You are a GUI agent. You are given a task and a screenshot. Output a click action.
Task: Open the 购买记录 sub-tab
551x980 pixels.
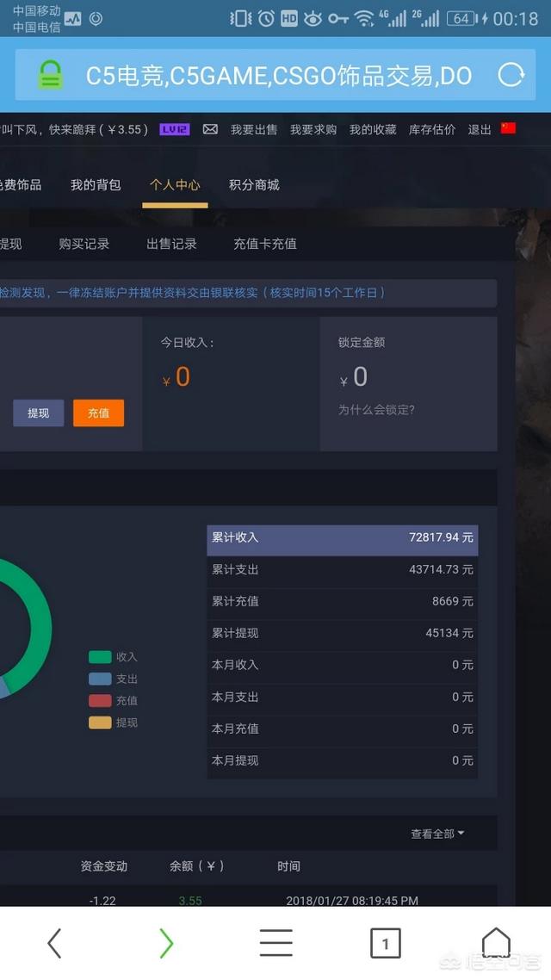tap(84, 244)
